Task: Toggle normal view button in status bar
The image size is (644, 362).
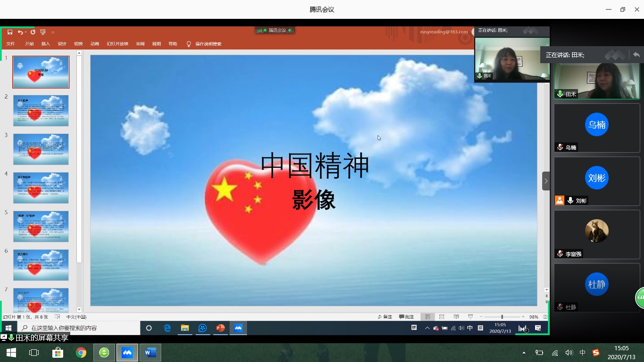Action: pos(427,317)
